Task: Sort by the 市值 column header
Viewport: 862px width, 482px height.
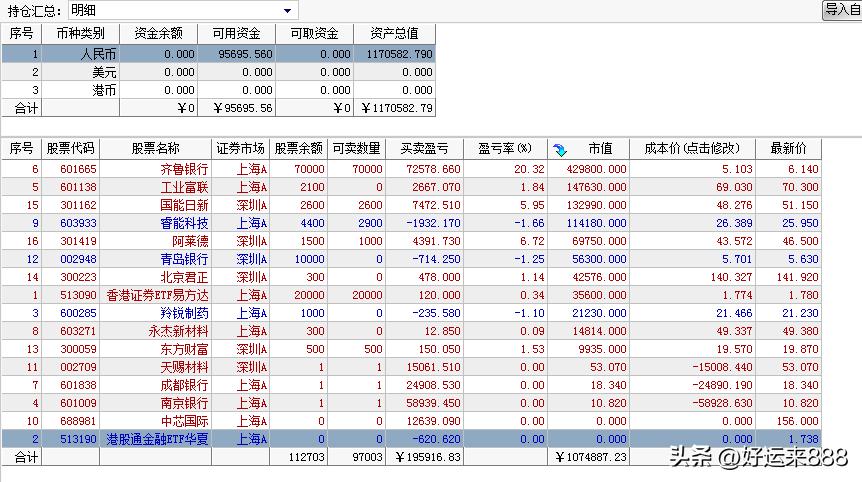Action: (599, 148)
